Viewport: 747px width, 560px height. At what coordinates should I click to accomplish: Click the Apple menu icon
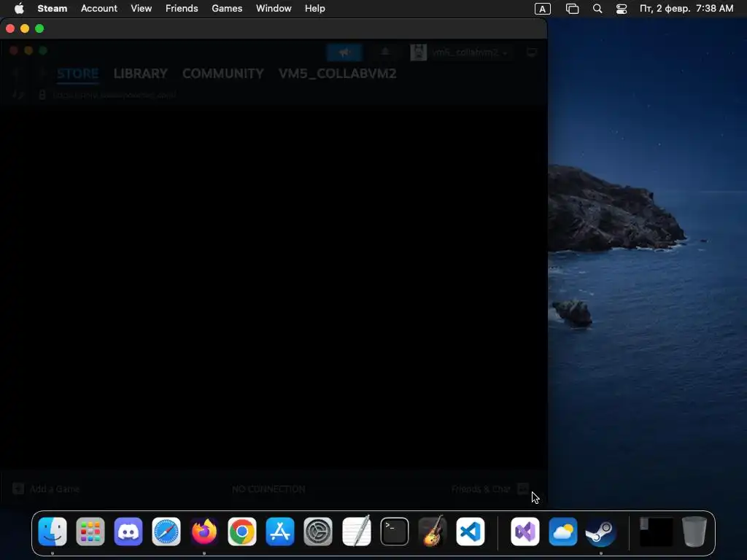(18, 9)
